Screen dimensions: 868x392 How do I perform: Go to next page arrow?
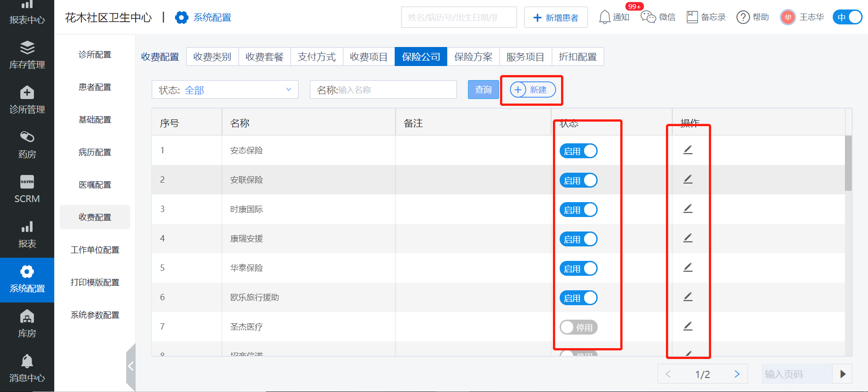(737, 374)
